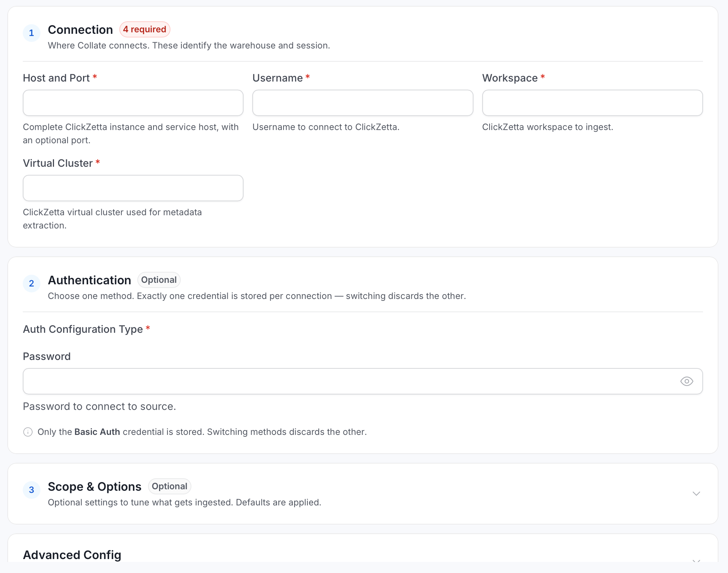The width and height of the screenshot is (728, 573).
Task: Click the 'Where Collate connects' description
Action: (x=189, y=46)
